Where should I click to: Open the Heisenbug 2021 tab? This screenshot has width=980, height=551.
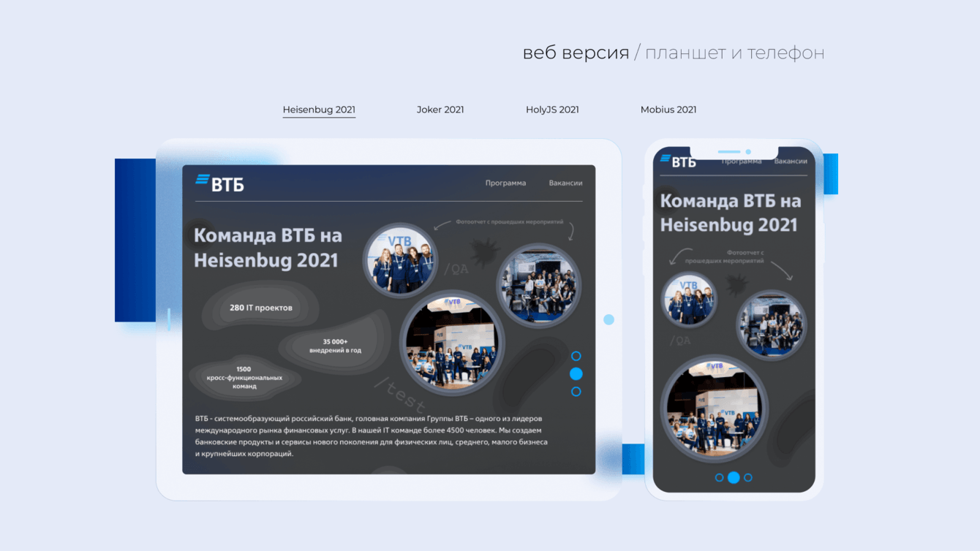click(319, 110)
